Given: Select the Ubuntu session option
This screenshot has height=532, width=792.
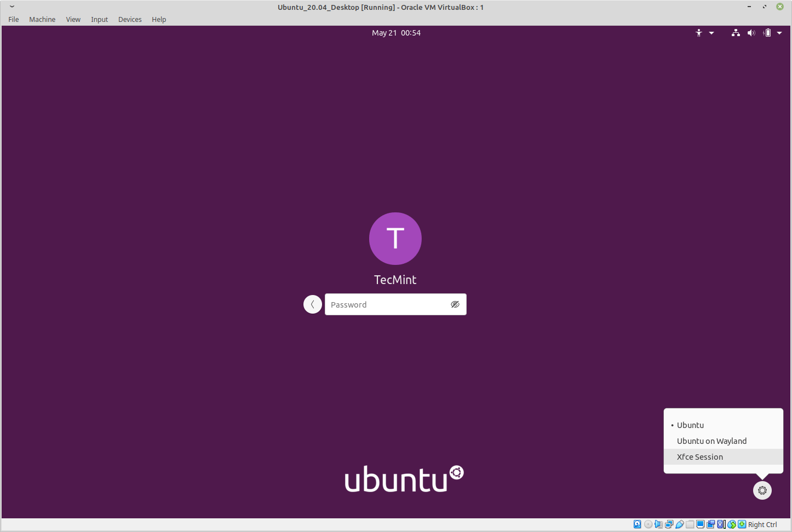Looking at the screenshot, I should 690,425.
